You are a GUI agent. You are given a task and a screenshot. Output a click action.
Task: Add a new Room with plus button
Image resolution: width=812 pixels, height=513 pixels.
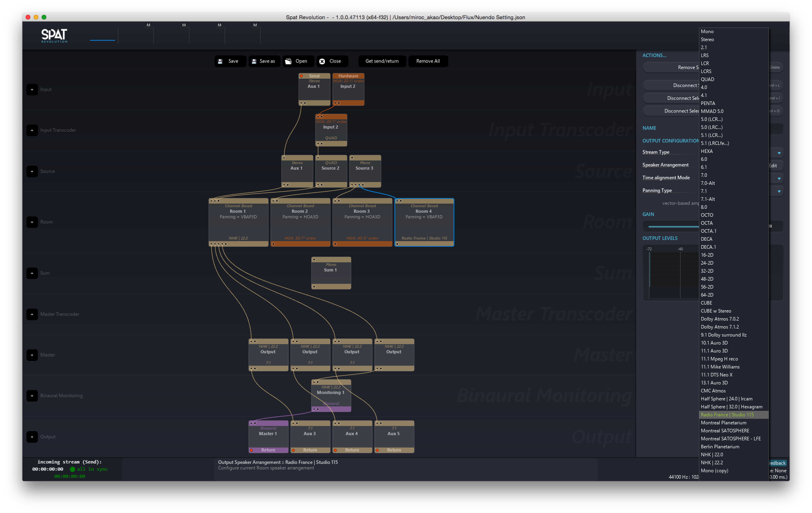click(x=32, y=222)
